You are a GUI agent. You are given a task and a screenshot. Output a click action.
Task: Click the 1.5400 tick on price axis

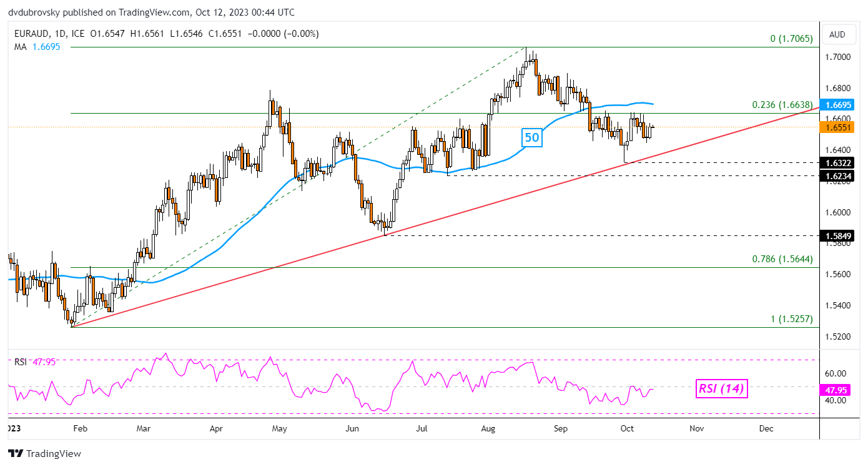(x=839, y=305)
